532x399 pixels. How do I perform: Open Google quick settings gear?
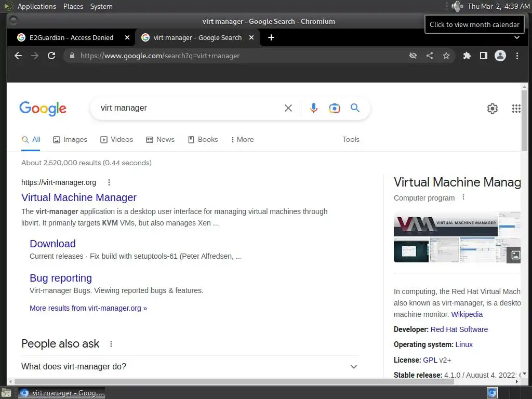pos(493,109)
